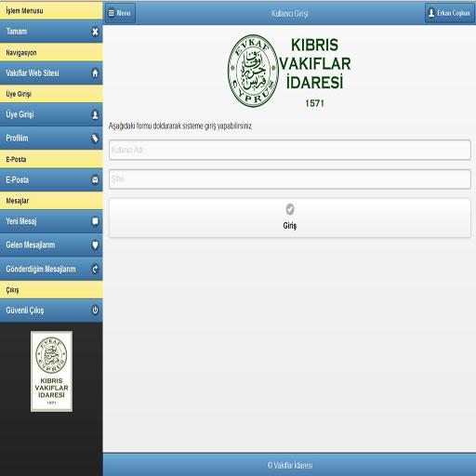The width and height of the screenshot is (476, 476).
Task: Click the heart icon on Gelen Mesajlarım
Action: point(95,245)
